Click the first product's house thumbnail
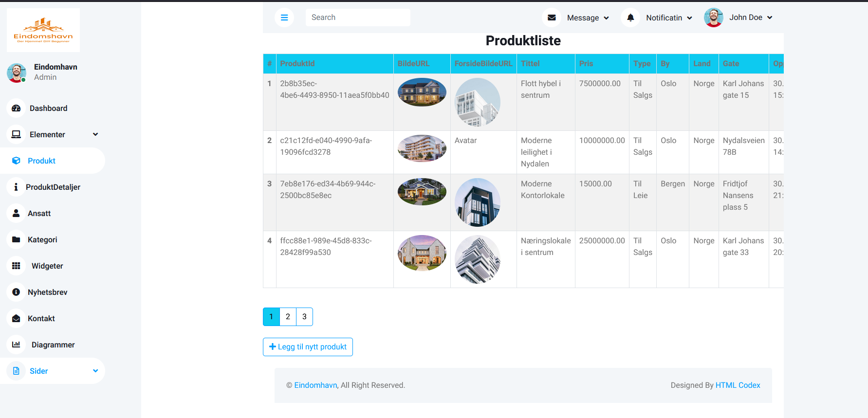868x418 pixels. [422, 92]
